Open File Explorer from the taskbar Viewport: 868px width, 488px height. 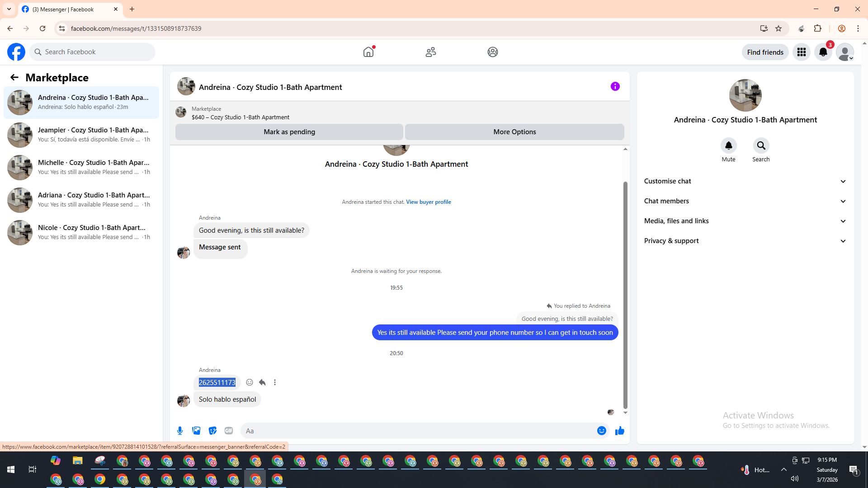pyautogui.click(x=78, y=461)
